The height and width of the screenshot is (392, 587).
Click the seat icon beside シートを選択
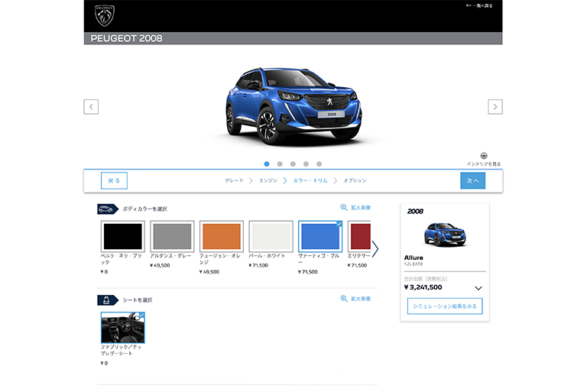107,300
